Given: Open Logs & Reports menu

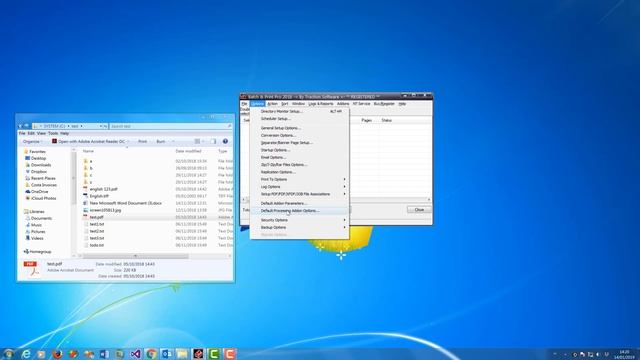Looking at the screenshot, I should (321, 104).
